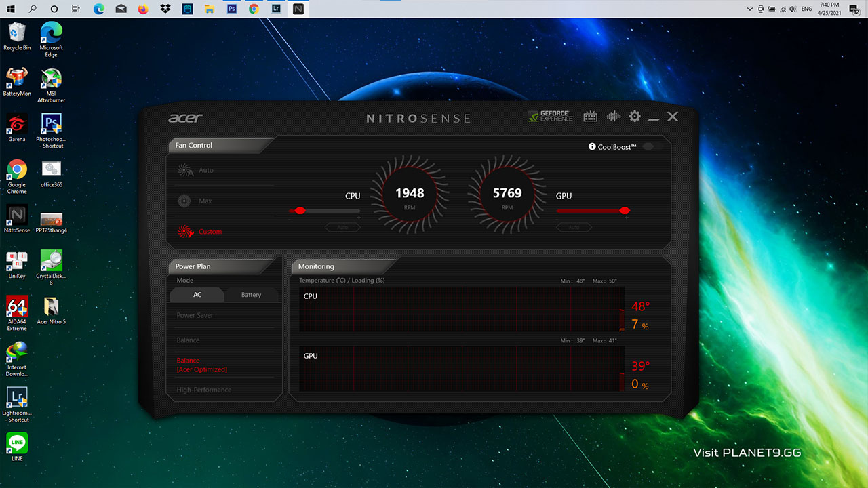Screen dimensions: 868x488
Task: Select the Garena desktop icon
Action: click(x=17, y=127)
